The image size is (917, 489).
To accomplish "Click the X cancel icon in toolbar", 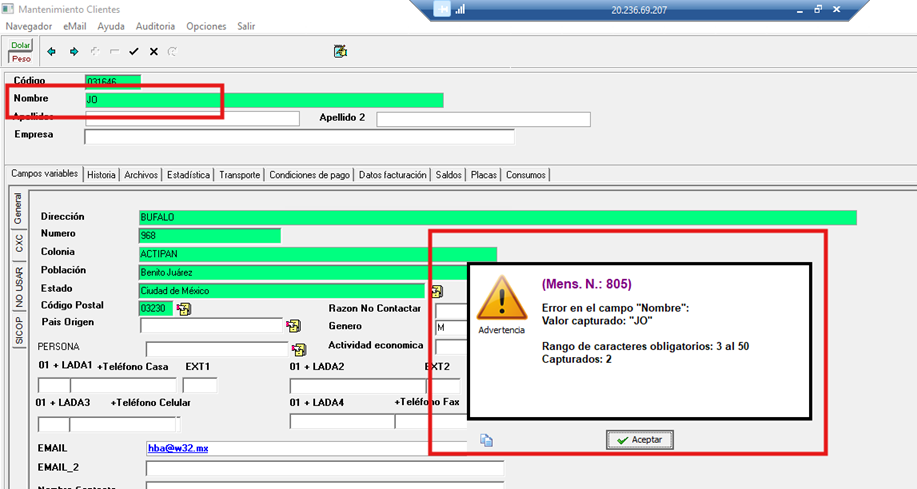I will pos(153,51).
